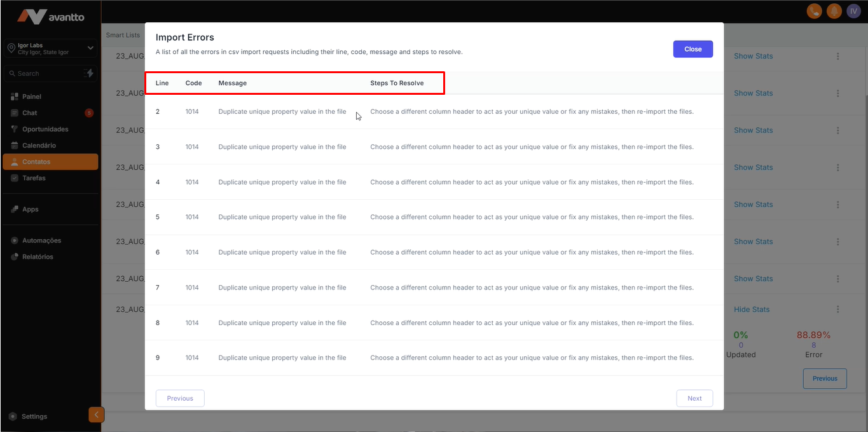Open Relatórios reports in sidebar
This screenshot has width=868, height=432.
[x=38, y=257]
